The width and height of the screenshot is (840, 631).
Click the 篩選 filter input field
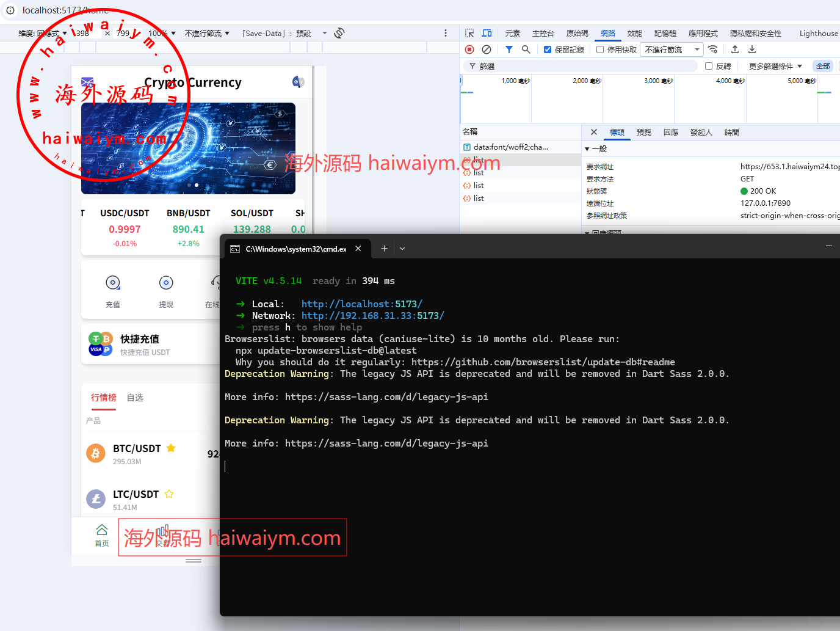(586, 66)
